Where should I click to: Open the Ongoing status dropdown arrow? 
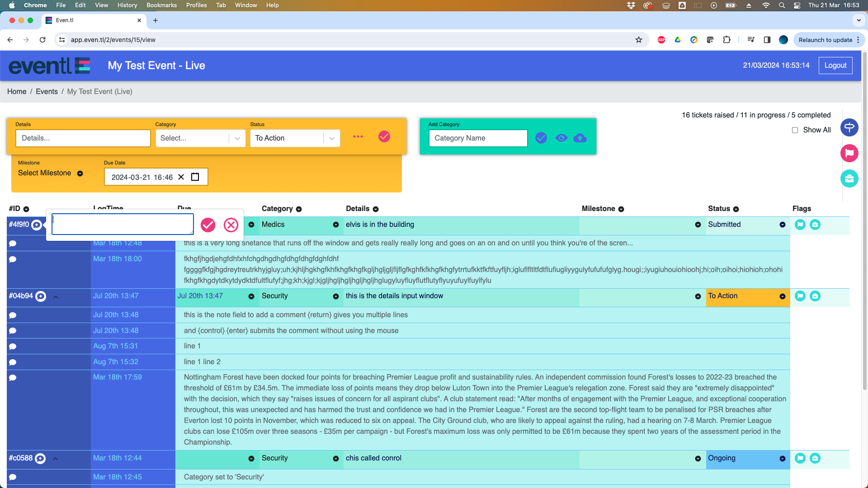783,459
